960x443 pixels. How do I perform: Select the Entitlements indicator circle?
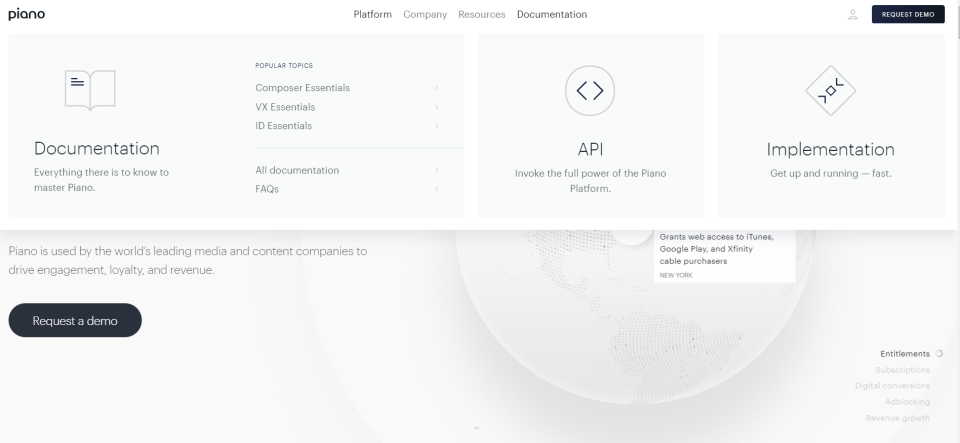[x=939, y=354]
